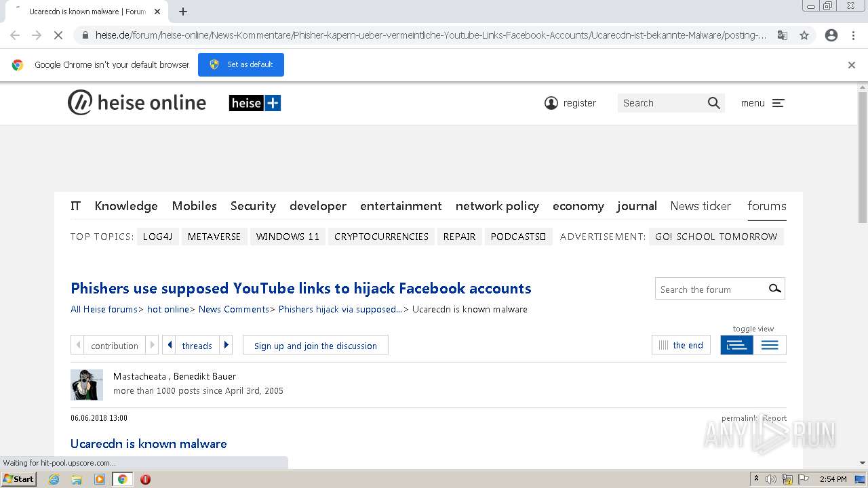Open the hamburger menu

click(778, 103)
